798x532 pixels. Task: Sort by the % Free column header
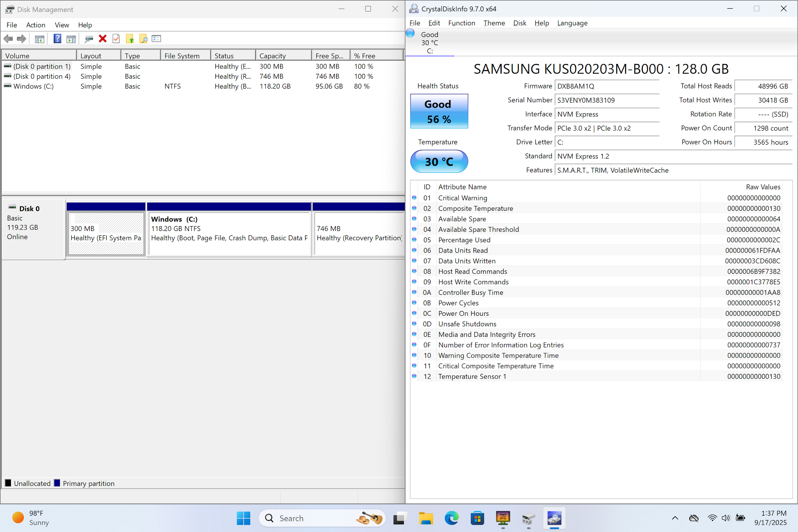(x=377, y=55)
